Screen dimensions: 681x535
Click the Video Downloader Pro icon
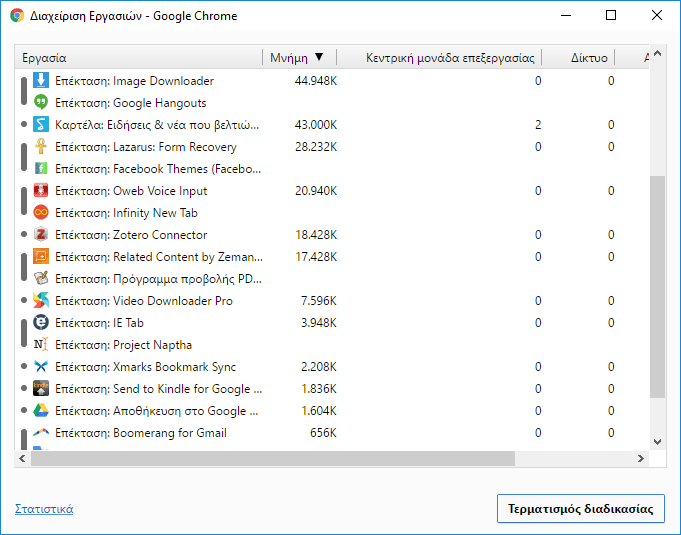[x=41, y=301]
